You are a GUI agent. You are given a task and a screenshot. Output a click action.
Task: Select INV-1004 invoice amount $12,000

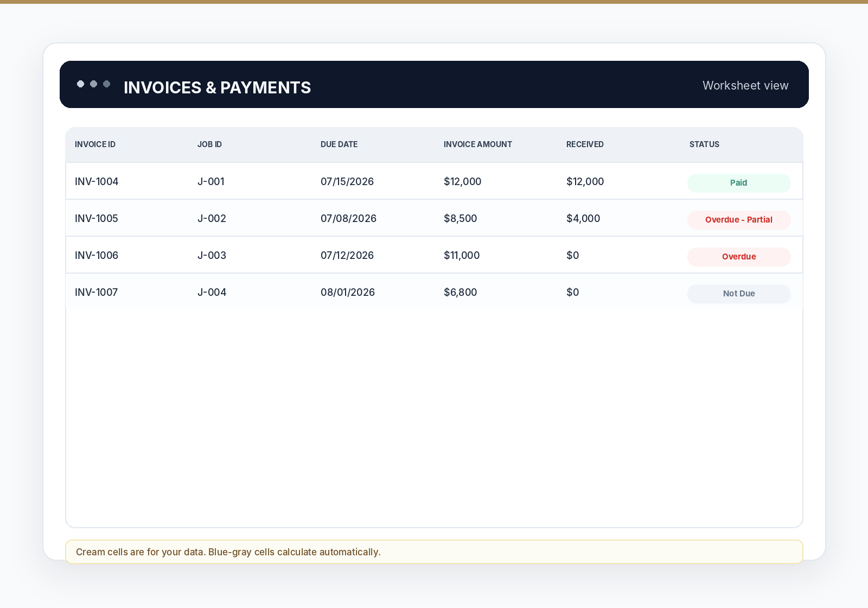point(462,181)
